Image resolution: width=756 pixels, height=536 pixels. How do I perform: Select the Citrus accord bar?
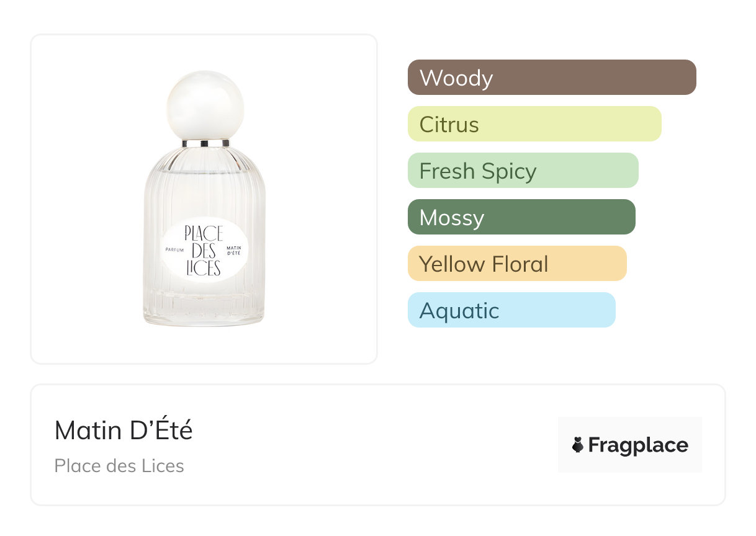tap(534, 124)
